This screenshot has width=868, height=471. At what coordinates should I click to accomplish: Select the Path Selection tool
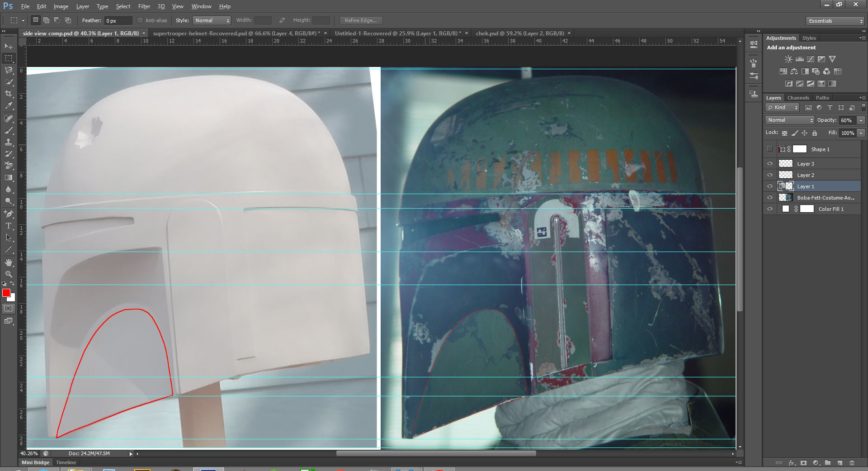[x=9, y=237]
